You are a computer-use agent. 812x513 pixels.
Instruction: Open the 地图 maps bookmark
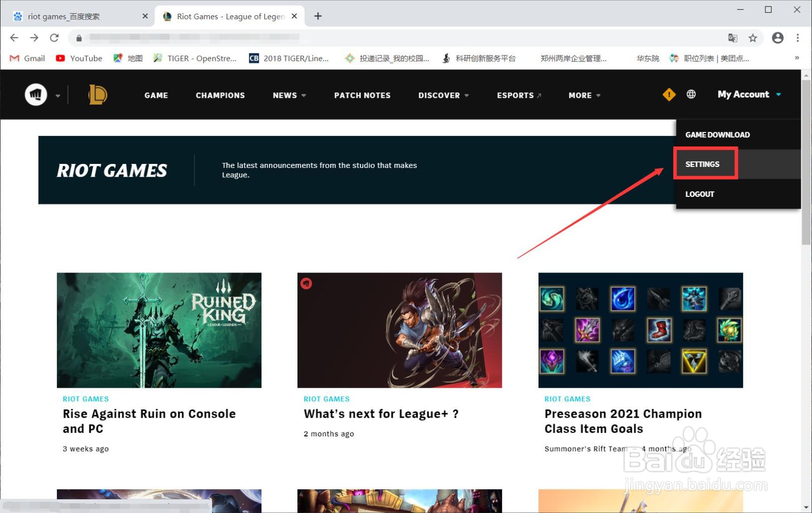click(128, 58)
